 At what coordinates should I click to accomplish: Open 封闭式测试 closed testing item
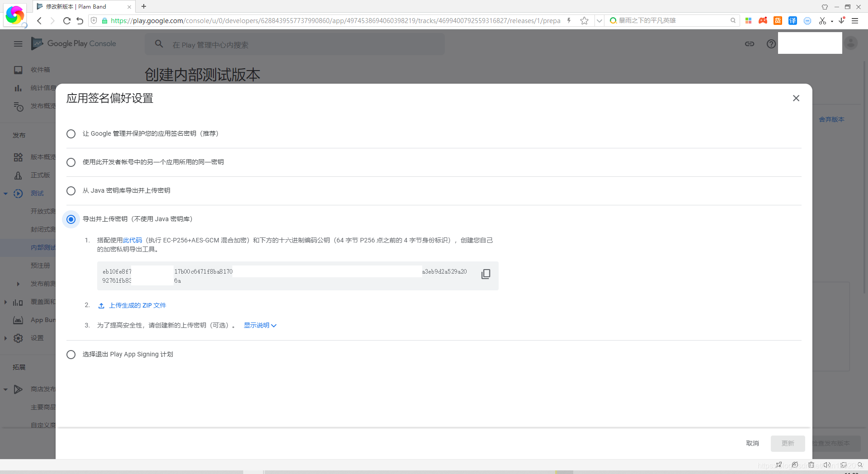coord(43,229)
